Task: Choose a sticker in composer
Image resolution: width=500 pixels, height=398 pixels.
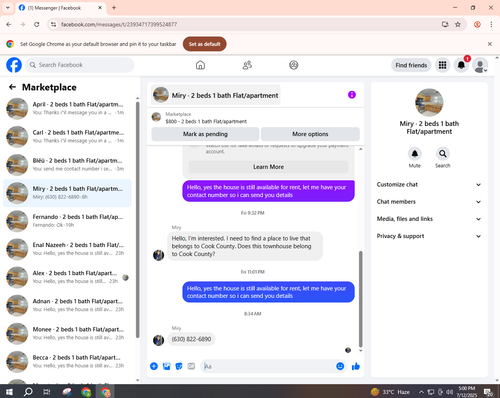Action: pos(179,366)
